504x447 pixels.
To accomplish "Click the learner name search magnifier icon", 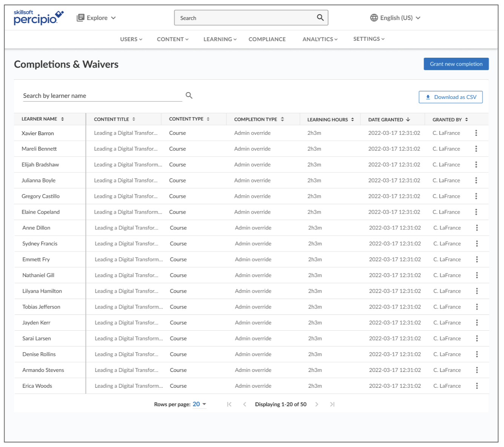I will tap(189, 96).
